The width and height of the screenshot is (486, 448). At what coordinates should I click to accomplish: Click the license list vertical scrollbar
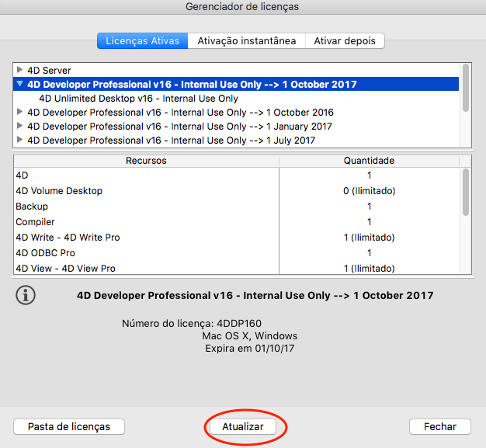click(466, 89)
